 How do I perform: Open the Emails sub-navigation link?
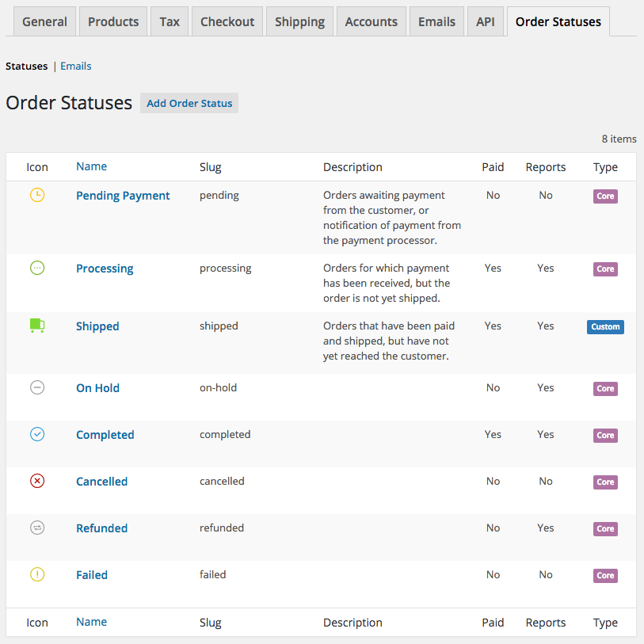(x=75, y=66)
